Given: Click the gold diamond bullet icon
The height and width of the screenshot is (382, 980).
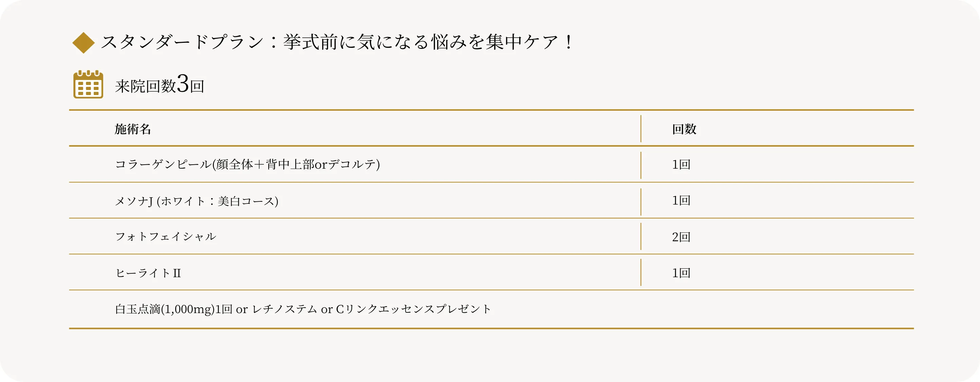Looking at the screenshot, I should [x=83, y=42].
